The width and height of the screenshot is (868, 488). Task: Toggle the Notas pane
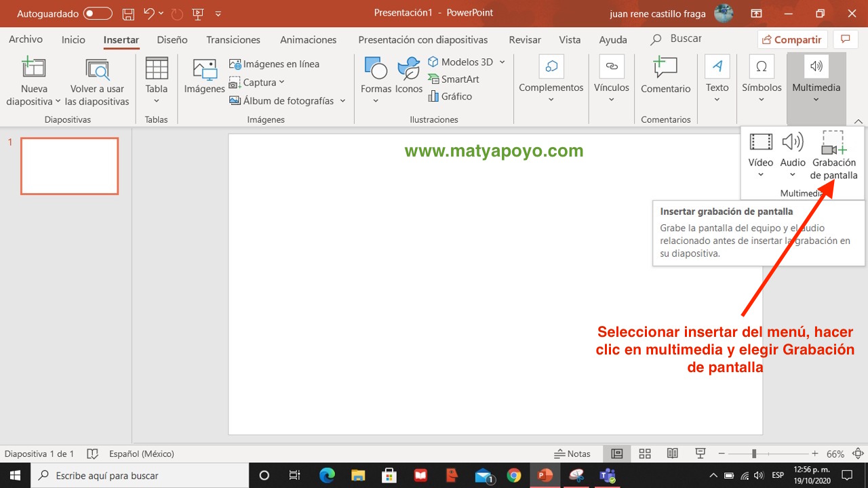(x=572, y=453)
